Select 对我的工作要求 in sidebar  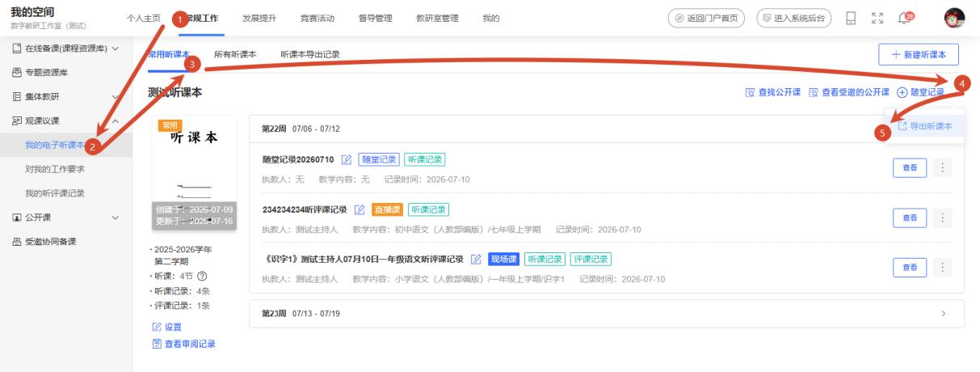[56, 169]
